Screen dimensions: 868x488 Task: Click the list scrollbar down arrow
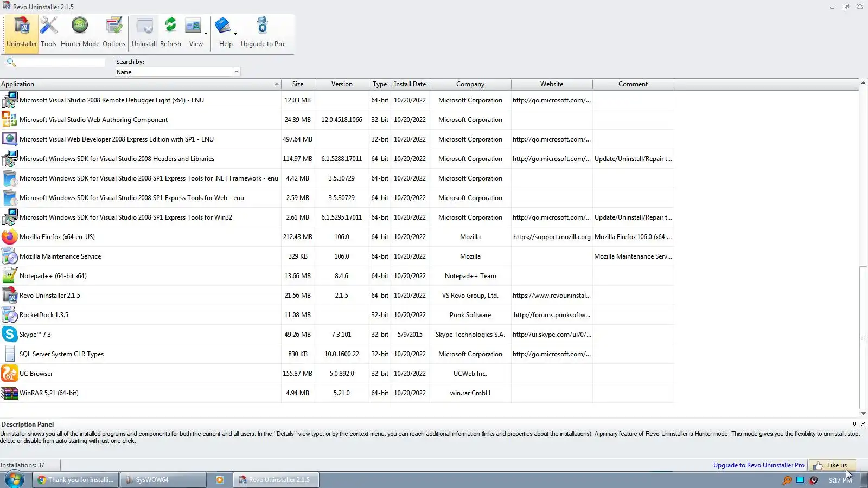point(863,413)
